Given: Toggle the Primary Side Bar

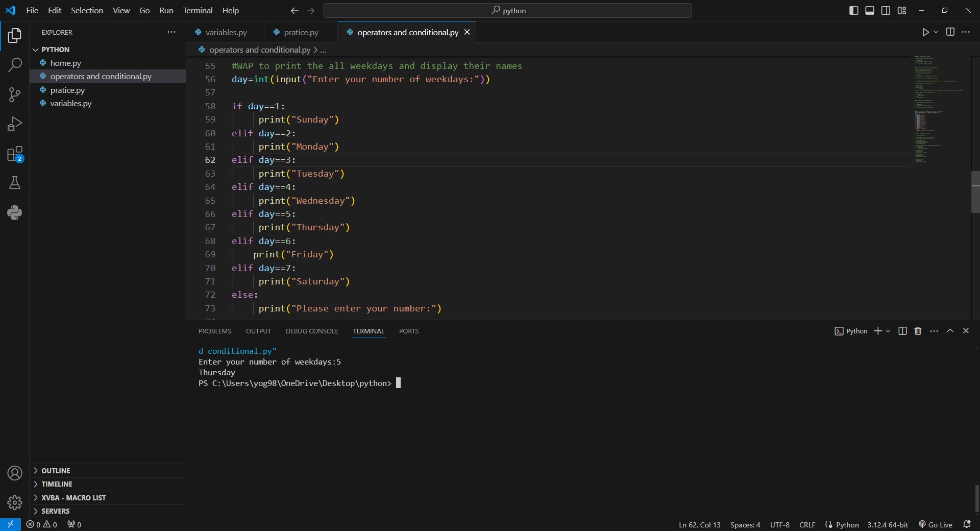Looking at the screenshot, I should pos(853,10).
